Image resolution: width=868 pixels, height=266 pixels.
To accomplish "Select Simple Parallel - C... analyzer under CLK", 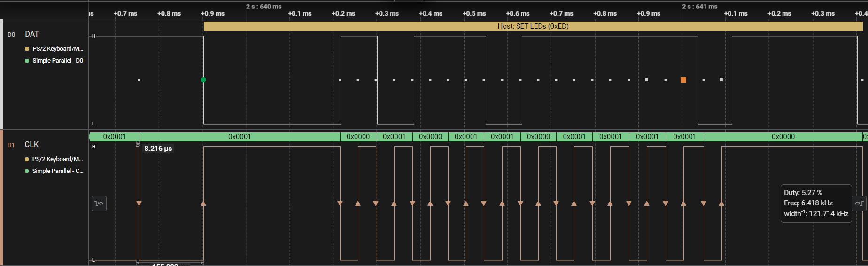I will pyautogui.click(x=58, y=171).
